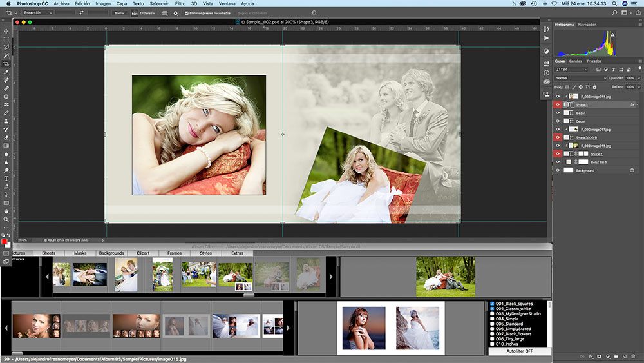Viewport: 644px width, 363px height.
Task: Click the red foreground color swatch
Action: click(x=5, y=242)
